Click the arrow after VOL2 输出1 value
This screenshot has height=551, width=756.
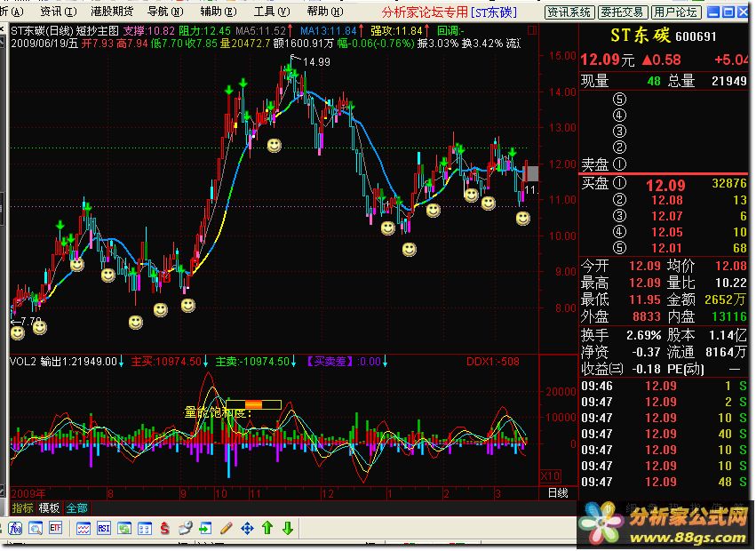(122, 362)
